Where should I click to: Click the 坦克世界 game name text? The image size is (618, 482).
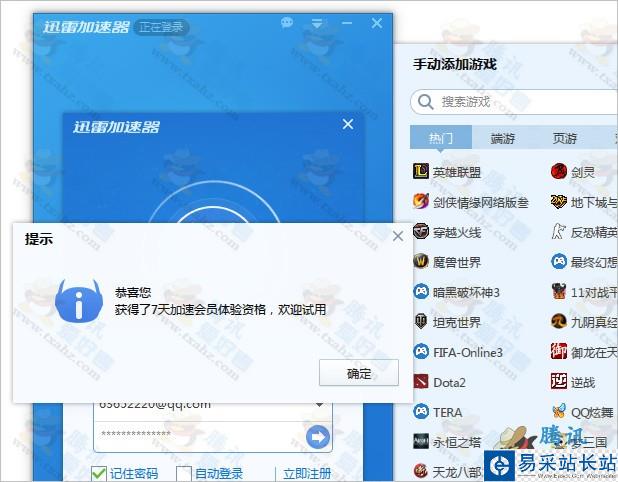tap(457, 322)
